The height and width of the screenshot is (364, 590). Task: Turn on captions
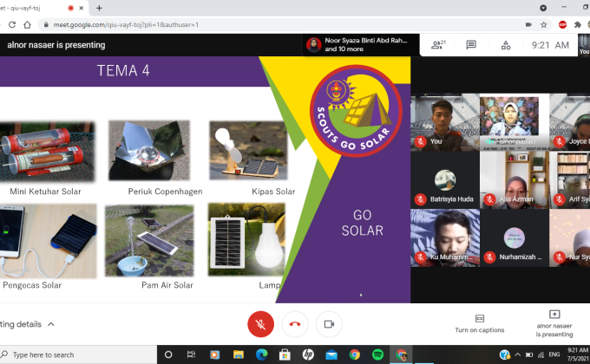(479, 324)
